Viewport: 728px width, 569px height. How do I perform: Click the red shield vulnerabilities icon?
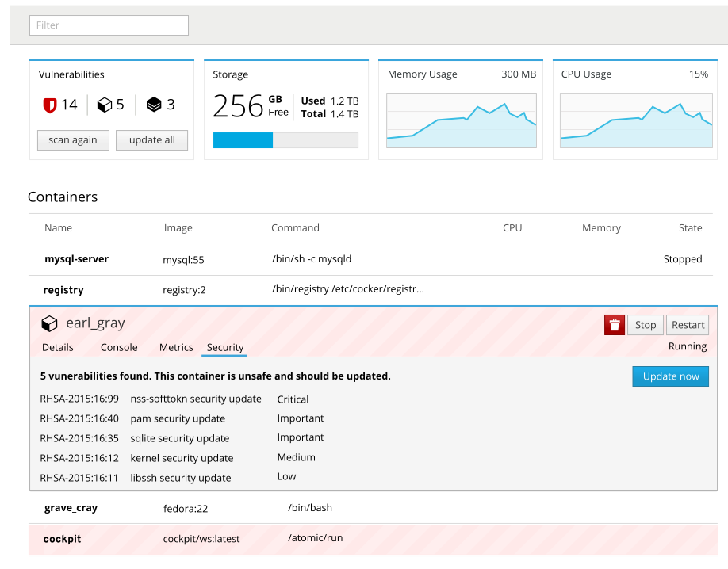50,105
